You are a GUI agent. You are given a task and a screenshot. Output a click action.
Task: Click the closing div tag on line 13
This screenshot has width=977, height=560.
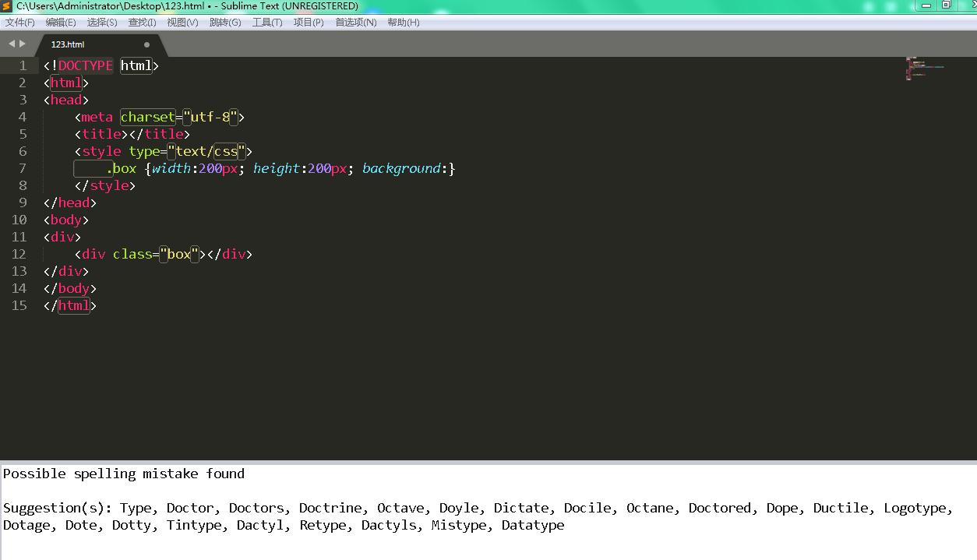(66, 271)
